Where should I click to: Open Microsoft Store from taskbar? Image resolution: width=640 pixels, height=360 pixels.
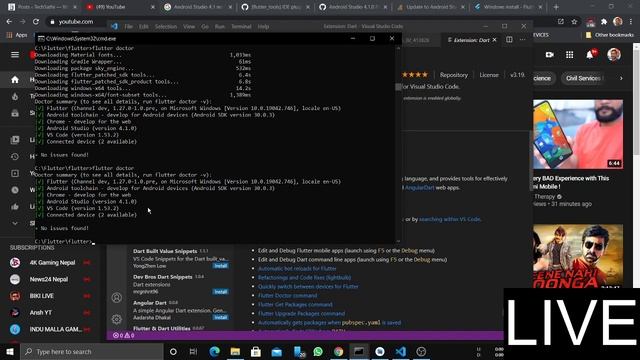coord(256,351)
